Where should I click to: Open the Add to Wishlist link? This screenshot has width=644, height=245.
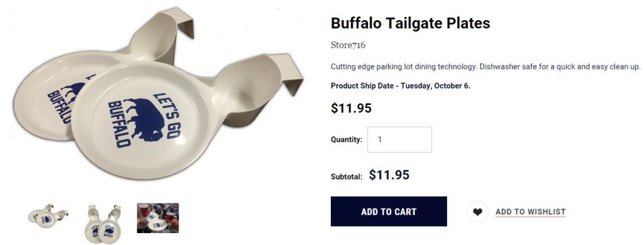coord(530,212)
